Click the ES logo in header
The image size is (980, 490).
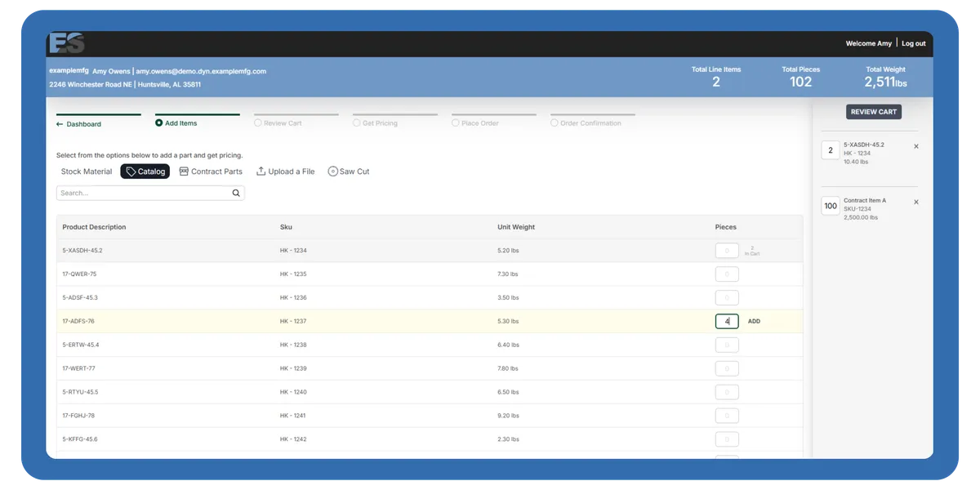(x=66, y=43)
